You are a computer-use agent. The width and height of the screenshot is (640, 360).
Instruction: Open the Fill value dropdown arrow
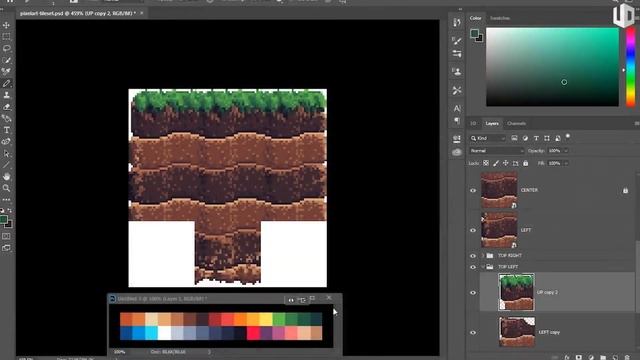pyautogui.click(x=566, y=163)
